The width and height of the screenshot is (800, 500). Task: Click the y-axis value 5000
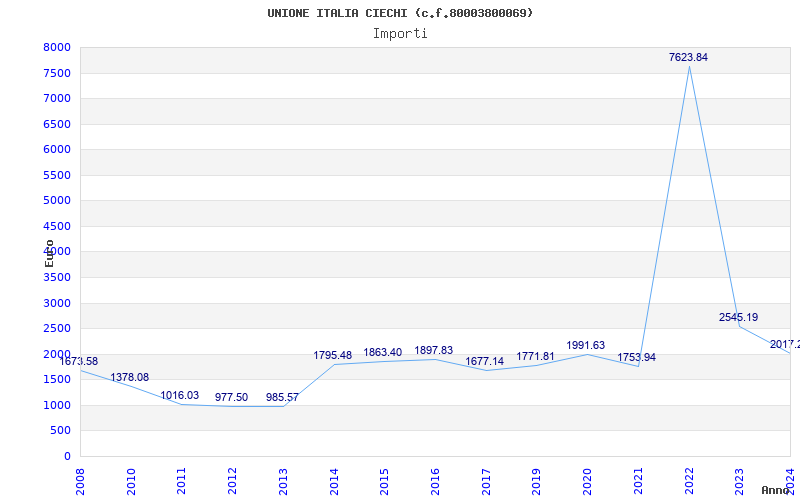click(57, 201)
